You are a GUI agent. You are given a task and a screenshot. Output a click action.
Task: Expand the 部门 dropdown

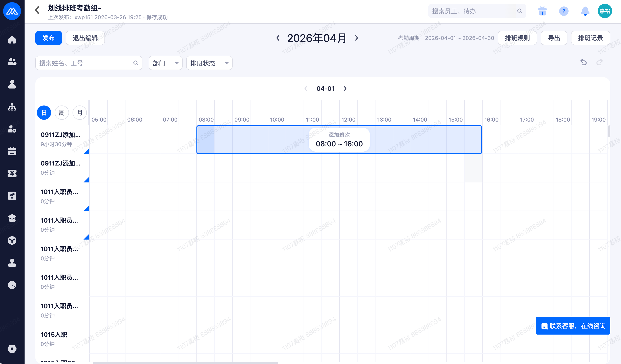click(165, 63)
